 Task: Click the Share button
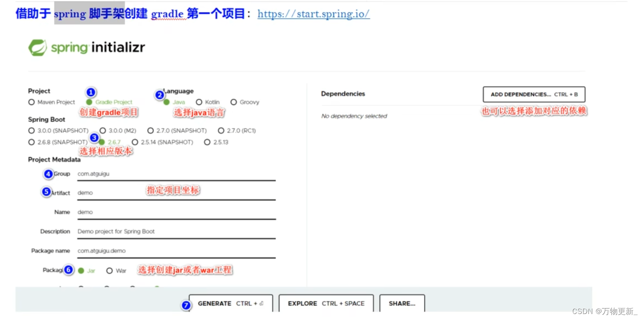pos(402,303)
